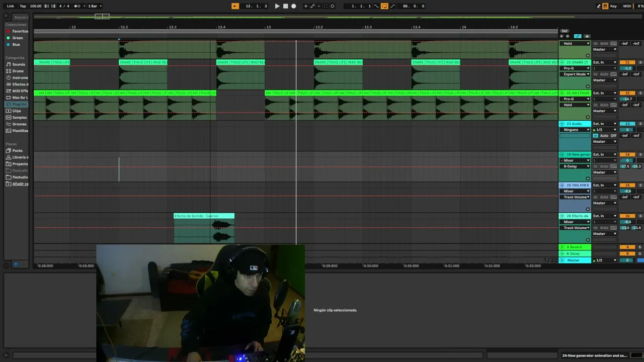The image size is (644, 362).
Task: Select track 25 volume value -6.4
Action: (x=627, y=191)
